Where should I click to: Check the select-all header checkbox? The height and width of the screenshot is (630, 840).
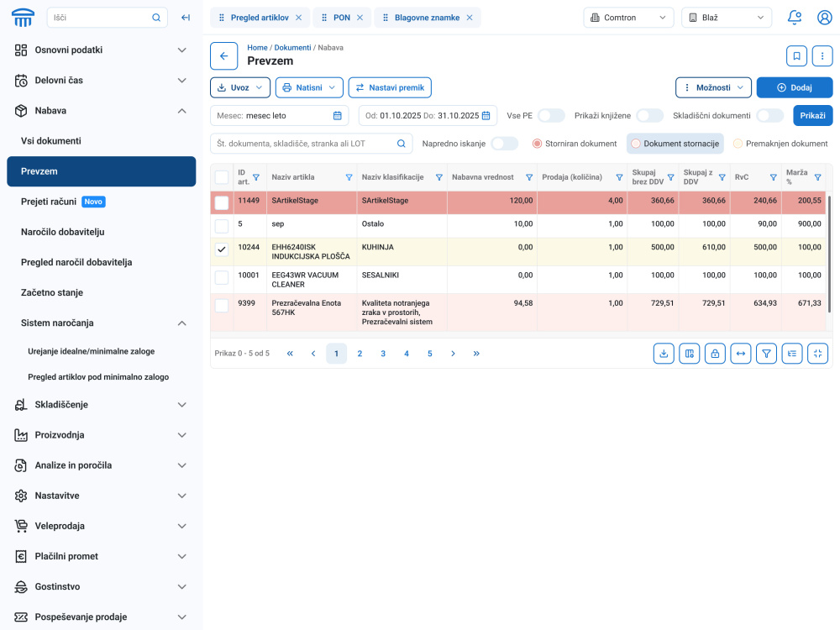point(221,177)
